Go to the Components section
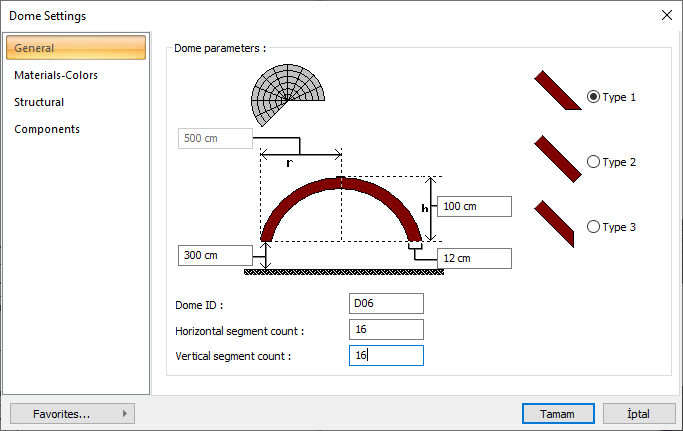This screenshot has width=683, height=431. click(x=47, y=129)
